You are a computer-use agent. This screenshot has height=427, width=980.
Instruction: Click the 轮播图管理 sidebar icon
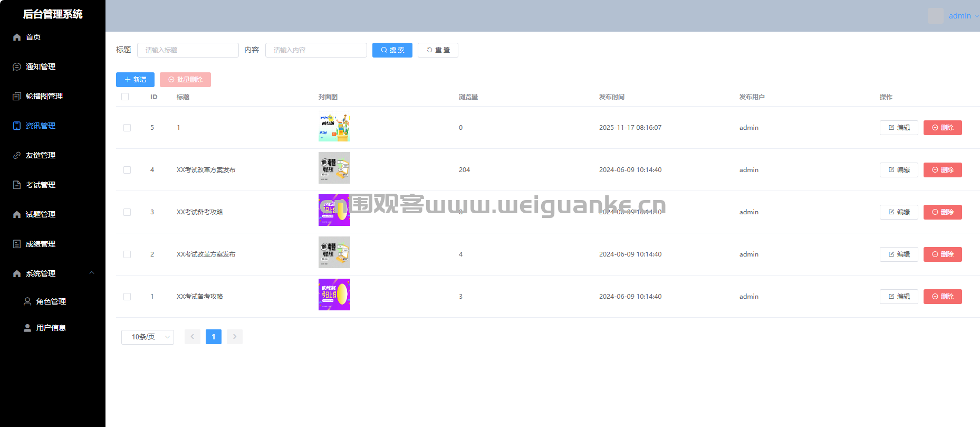coord(17,96)
